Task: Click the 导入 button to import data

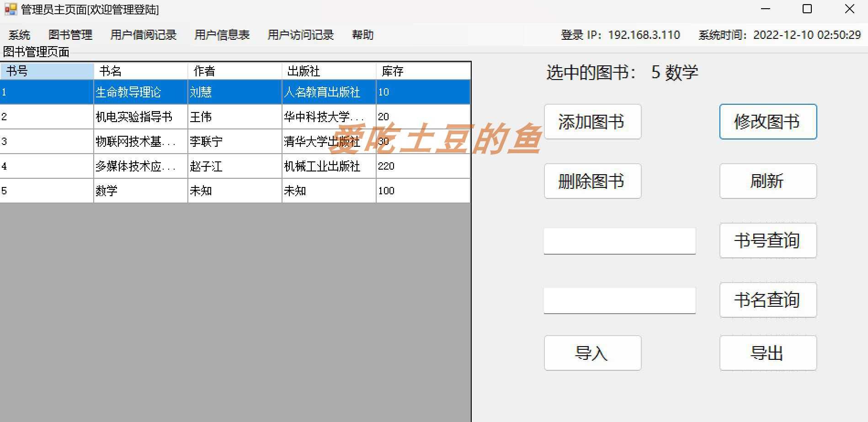Action: pyautogui.click(x=592, y=353)
